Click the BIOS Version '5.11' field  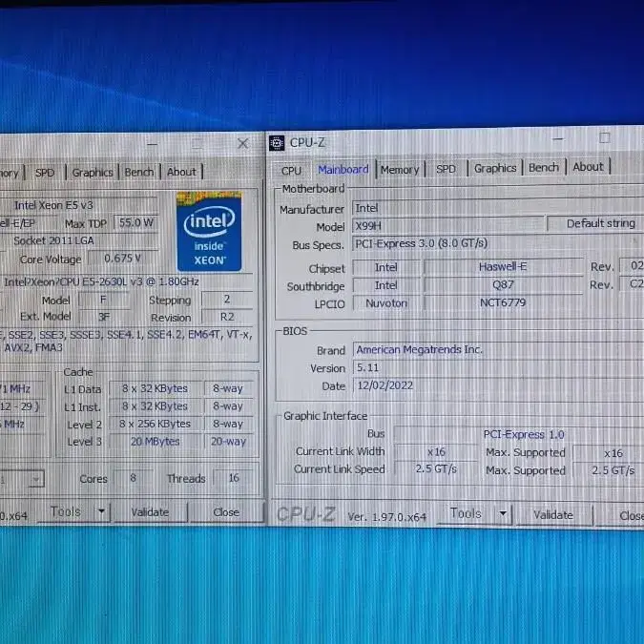point(498,367)
